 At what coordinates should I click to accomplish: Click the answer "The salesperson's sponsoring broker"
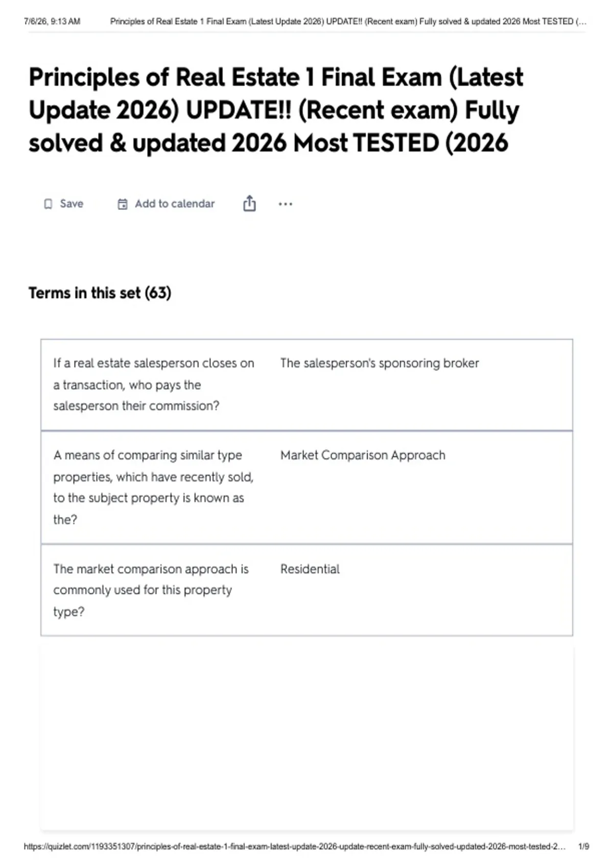click(x=380, y=363)
